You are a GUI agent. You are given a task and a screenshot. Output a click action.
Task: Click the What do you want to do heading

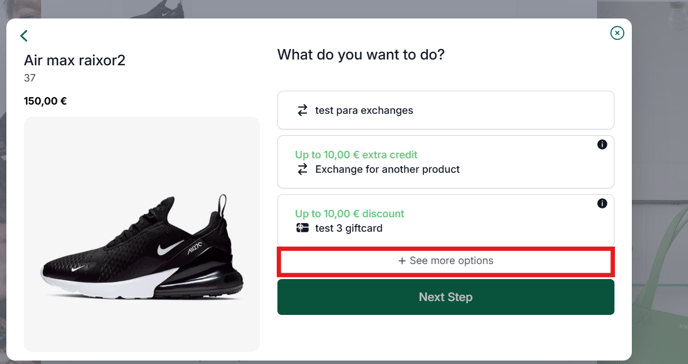(361, 55)
